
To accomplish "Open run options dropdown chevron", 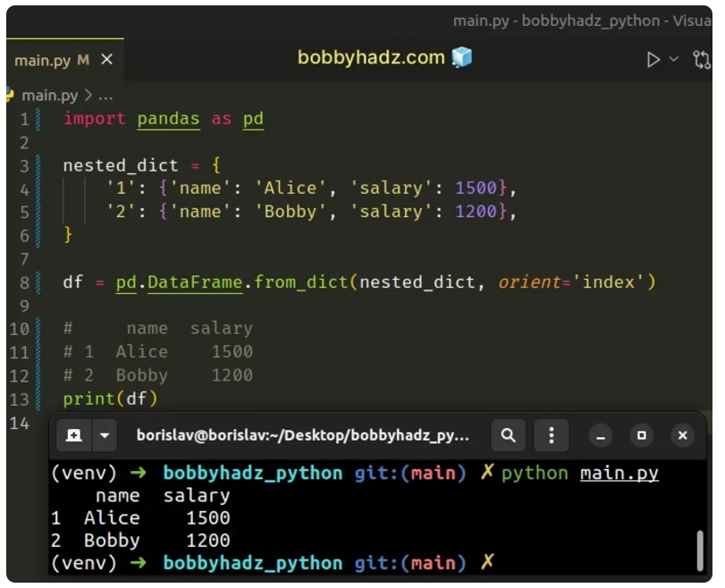I will [673, 59].
